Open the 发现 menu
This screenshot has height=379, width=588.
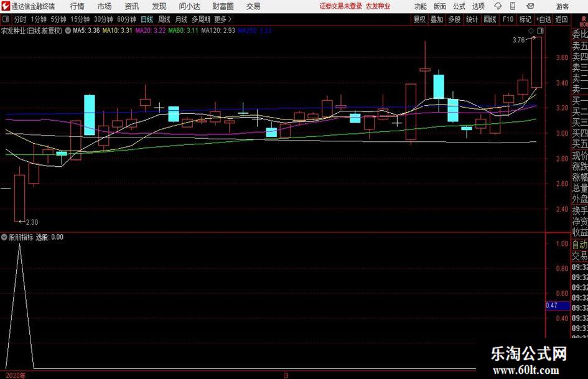[159, 6]
